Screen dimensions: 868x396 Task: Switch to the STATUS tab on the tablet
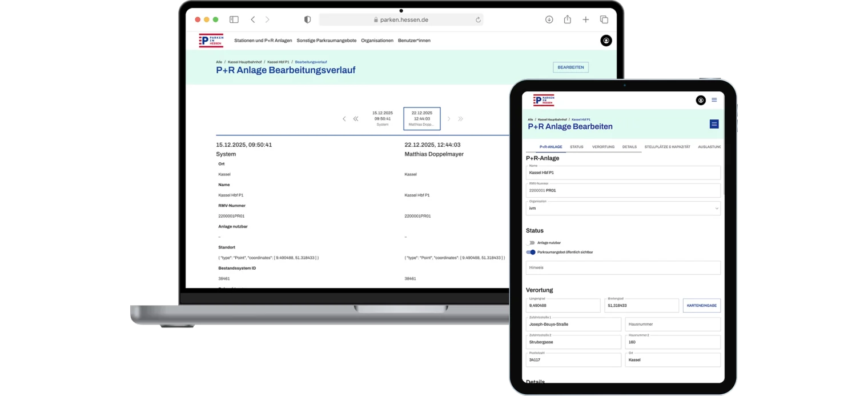(577, 147)
